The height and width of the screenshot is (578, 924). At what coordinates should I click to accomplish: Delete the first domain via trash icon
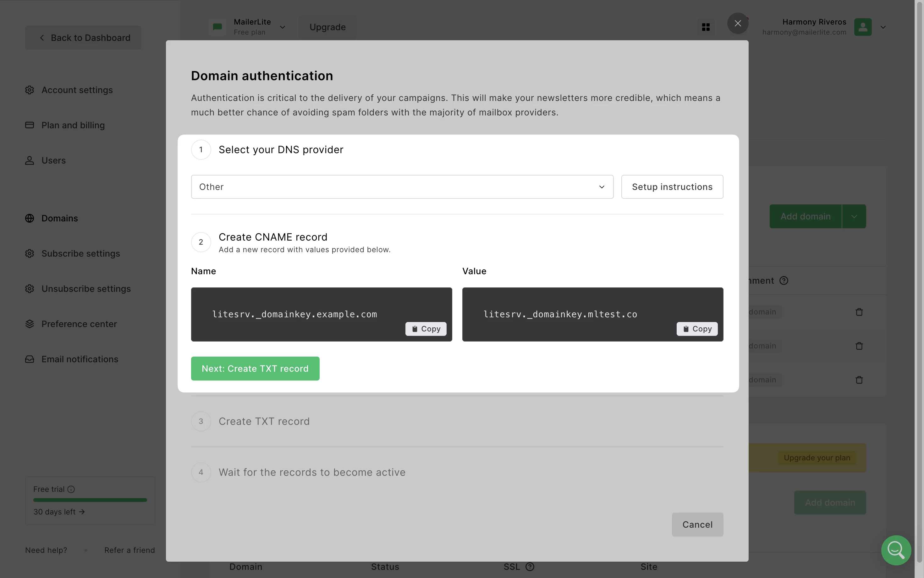[859, 312]
